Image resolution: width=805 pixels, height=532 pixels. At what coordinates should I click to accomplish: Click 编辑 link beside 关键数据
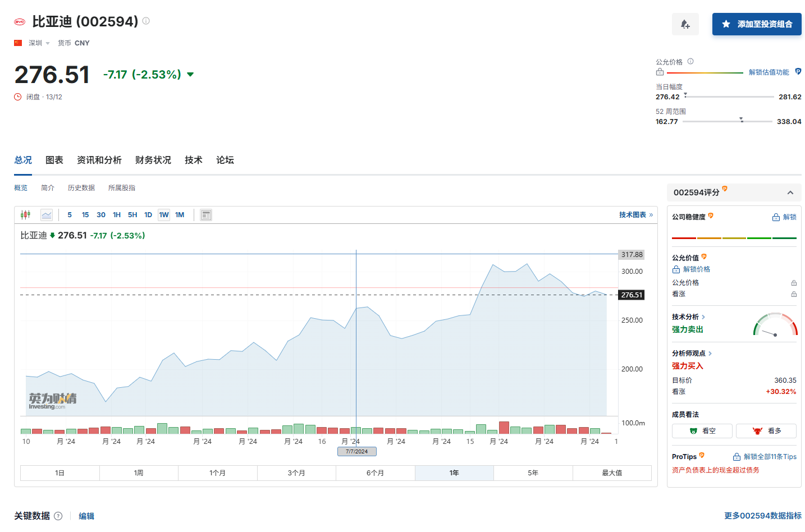point(86,516)
